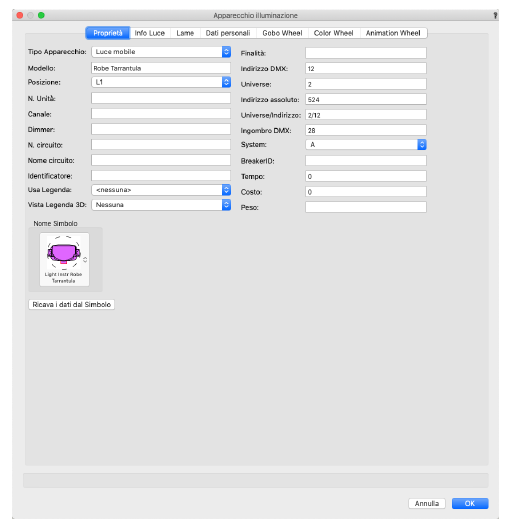Click the Canale input field

coord(161,114)
